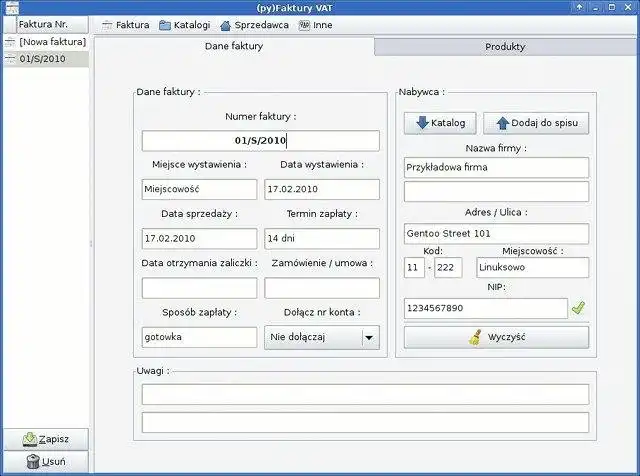
Task: Click the Faktura Nr. column header
Action: (52, 24)
